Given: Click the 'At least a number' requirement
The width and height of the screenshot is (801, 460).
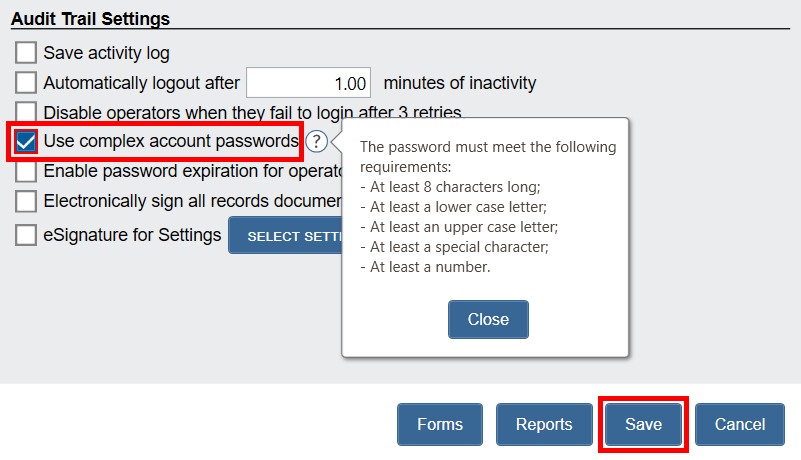Looking at the screenshot, I should pos(425,267).
